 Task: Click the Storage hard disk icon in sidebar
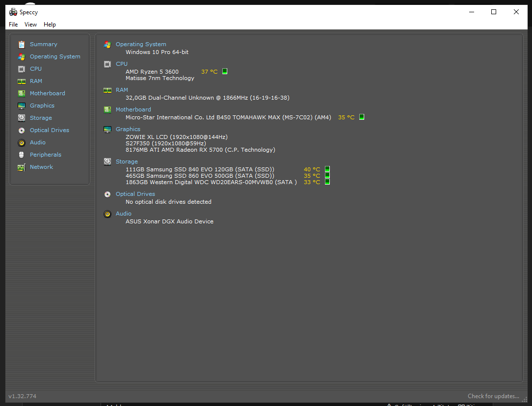click(x=22, y=118)
